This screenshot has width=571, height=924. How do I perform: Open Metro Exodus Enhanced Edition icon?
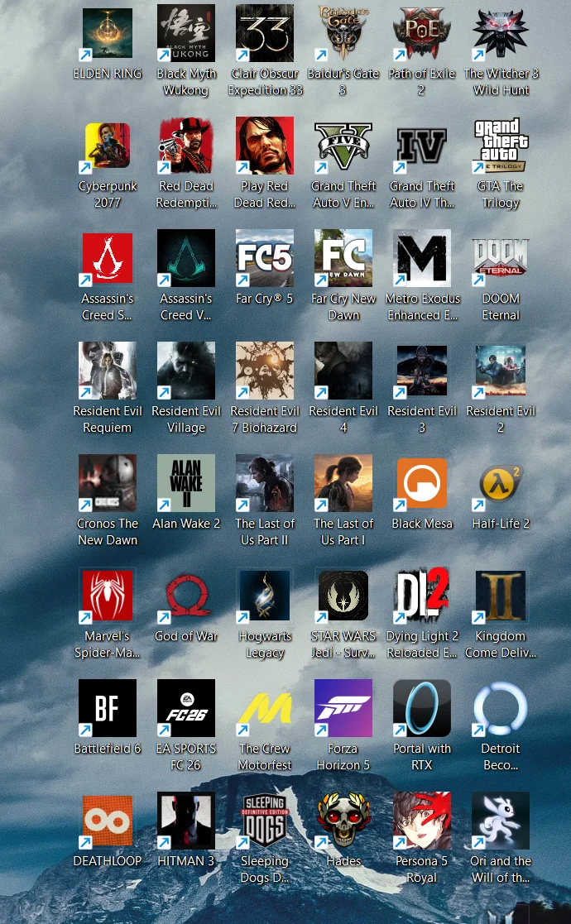pyautogui.click(x=422, y=258)
